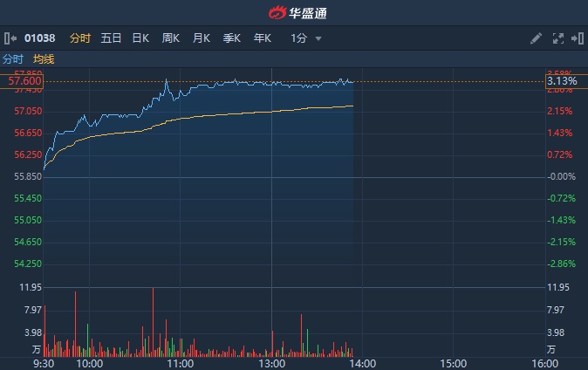Switch to the 五日 tab
Image resolution: width=588 pixels, height=370 pixels.
(x=111, y=38)
